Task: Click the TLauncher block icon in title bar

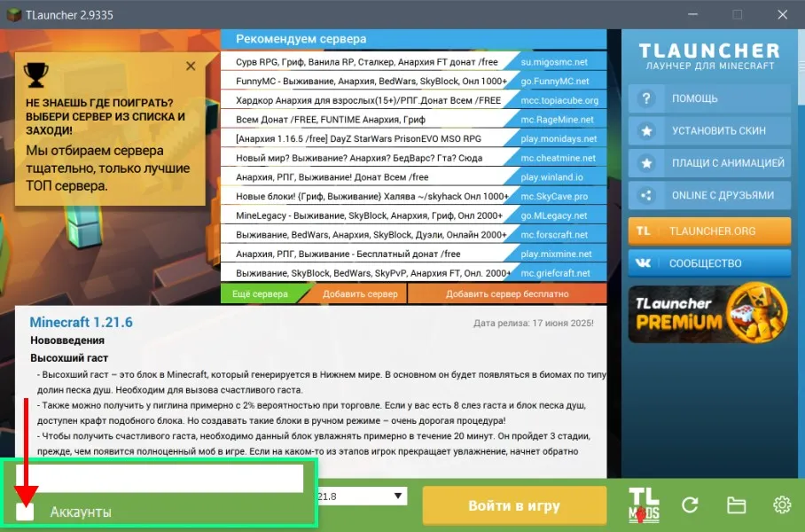Action: coord(14,14)
